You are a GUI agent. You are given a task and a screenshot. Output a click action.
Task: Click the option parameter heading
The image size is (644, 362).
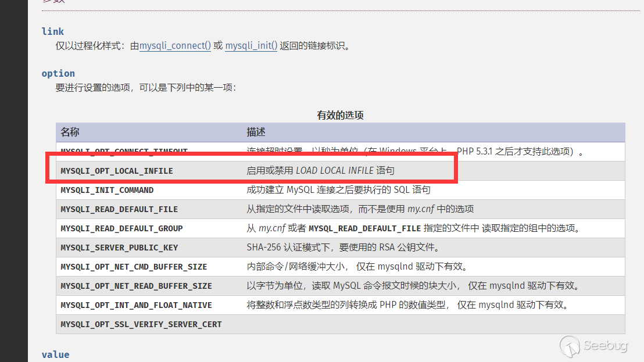58,73
